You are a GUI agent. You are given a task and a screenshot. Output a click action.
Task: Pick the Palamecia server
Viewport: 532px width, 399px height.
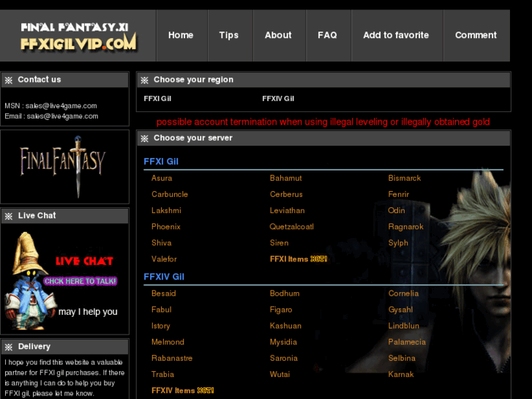tap(407, 342)
